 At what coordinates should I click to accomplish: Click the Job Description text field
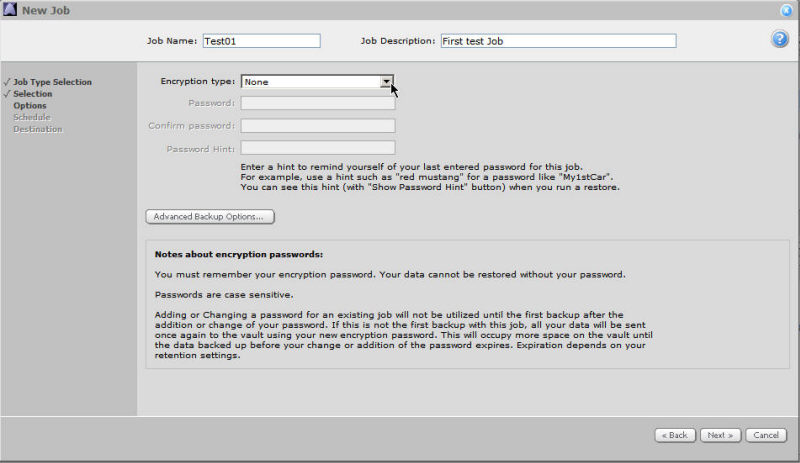coord(557,41)
